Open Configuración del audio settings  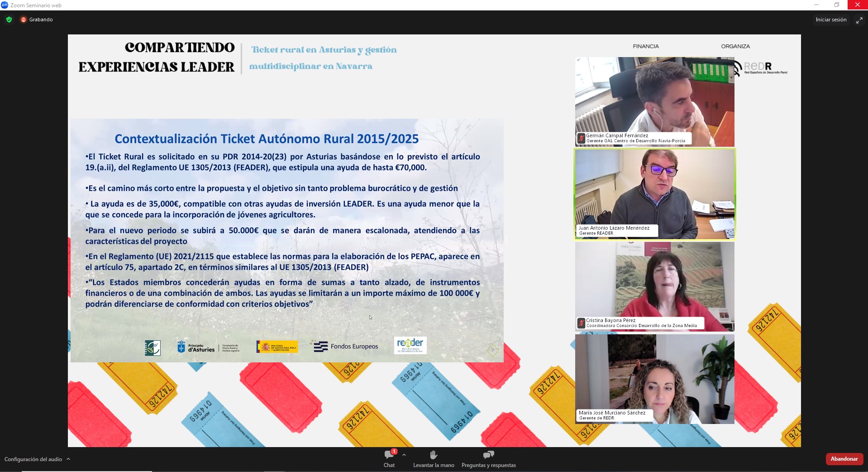(33, 459)
